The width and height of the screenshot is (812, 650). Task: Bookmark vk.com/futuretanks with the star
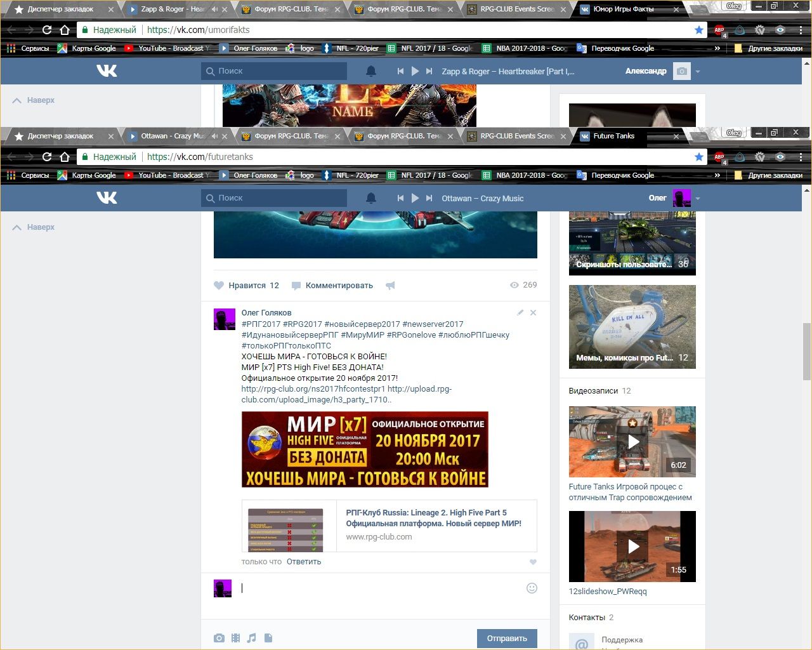699,157
